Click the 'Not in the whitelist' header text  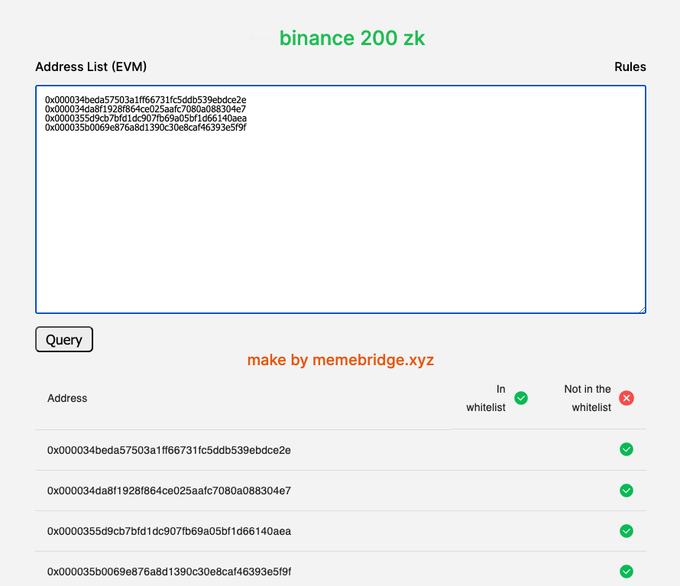588,398
